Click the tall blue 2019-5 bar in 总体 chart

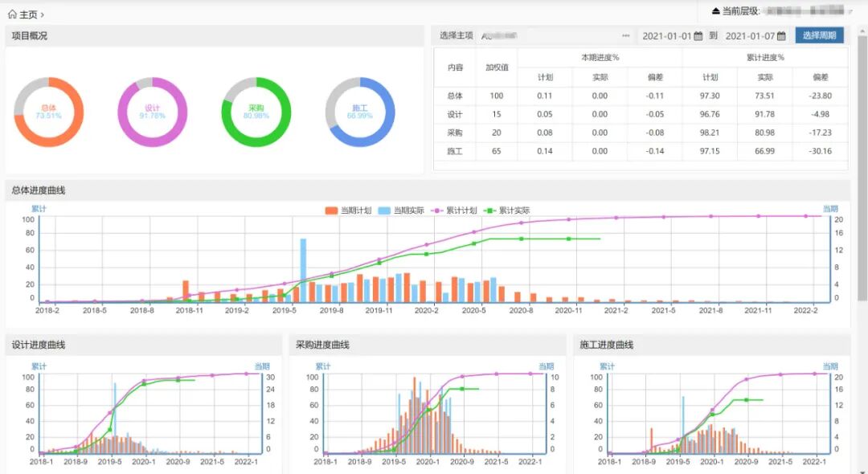pos(303,271)
